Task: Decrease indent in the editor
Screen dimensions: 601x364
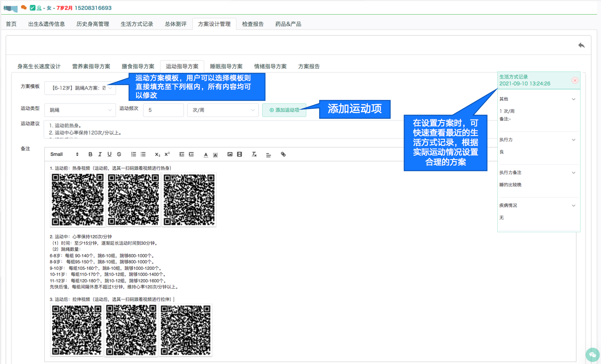Action: tap(182, 154)
